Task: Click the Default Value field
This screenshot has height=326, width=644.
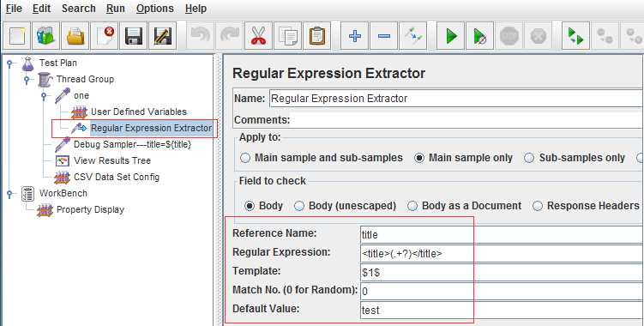Action: 502,310
